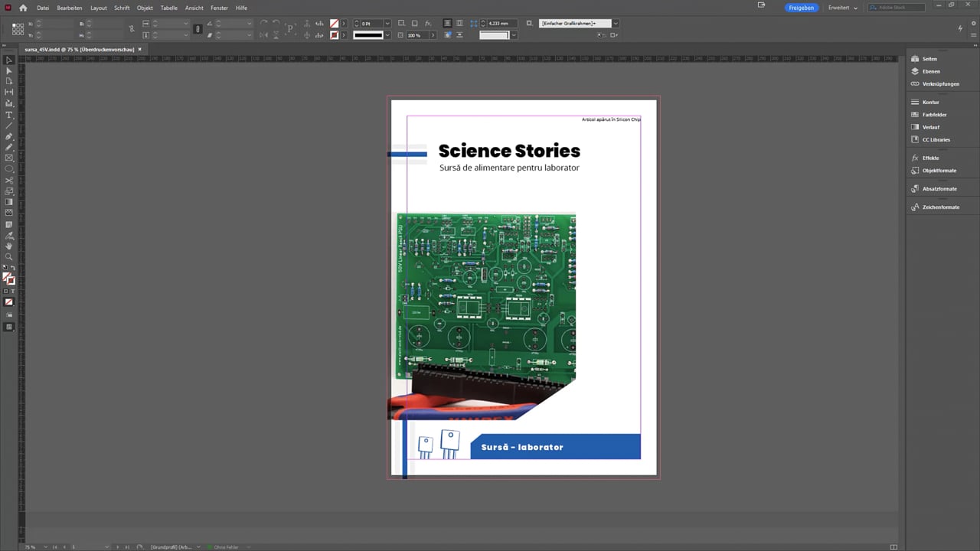This screenshot has height=551, width=980.
Task: Open the Fenster menu
Action: (220, 8)
